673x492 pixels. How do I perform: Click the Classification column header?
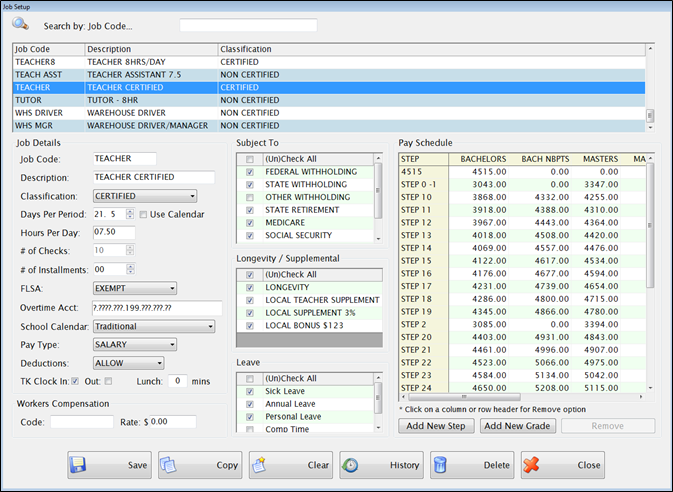click(431, 49)
